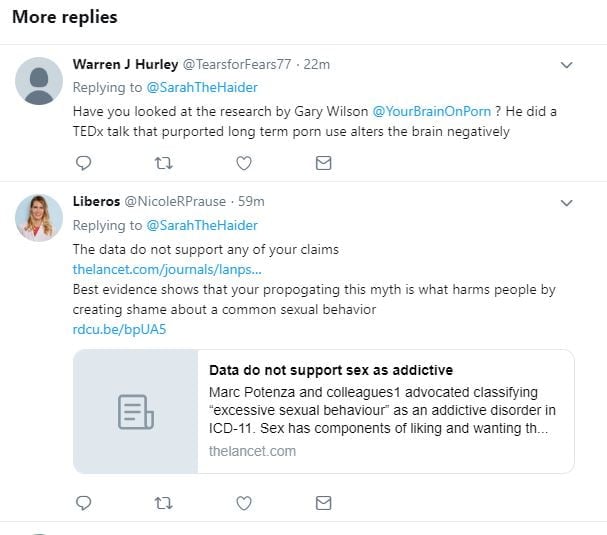The height and width of the screenshot is (535, 607).
Task: Retweet Warren J Hurley's tweet
Action: [164, 162]
